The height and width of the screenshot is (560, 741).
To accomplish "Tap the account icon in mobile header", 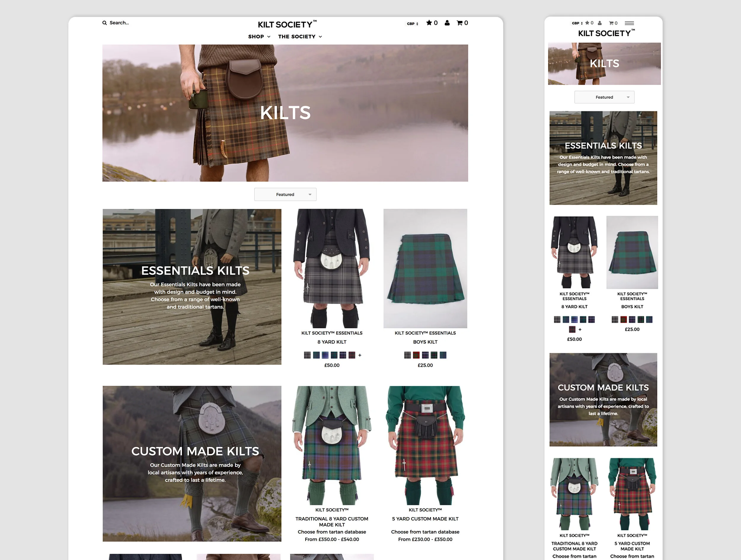I will 600,23.
